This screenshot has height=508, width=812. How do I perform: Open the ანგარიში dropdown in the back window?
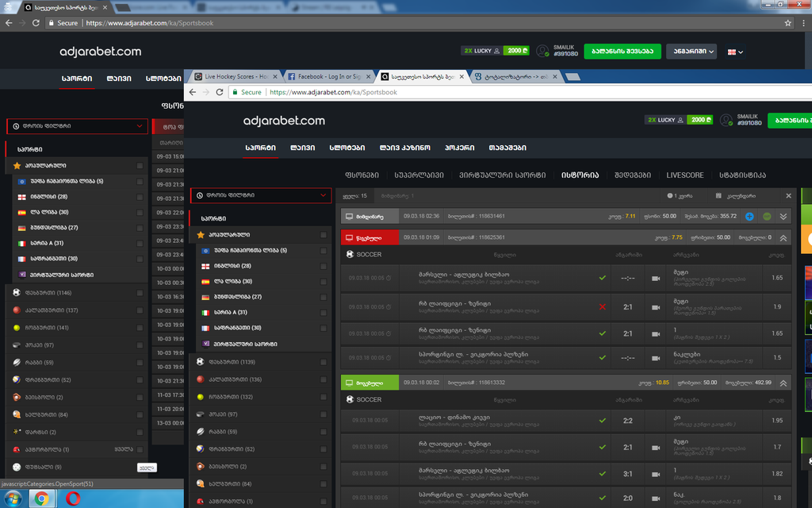point(693,52)
